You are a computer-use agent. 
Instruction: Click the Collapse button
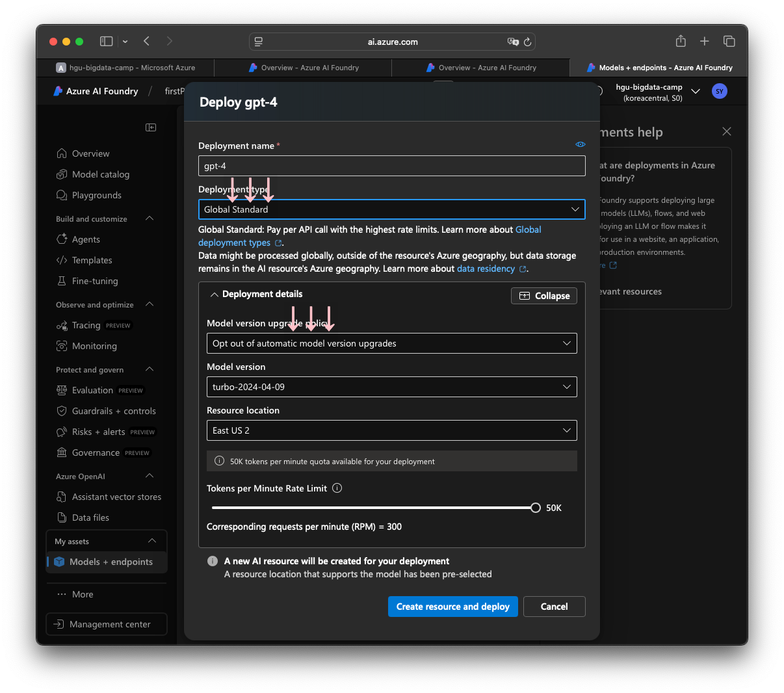(x=544, y=296)
